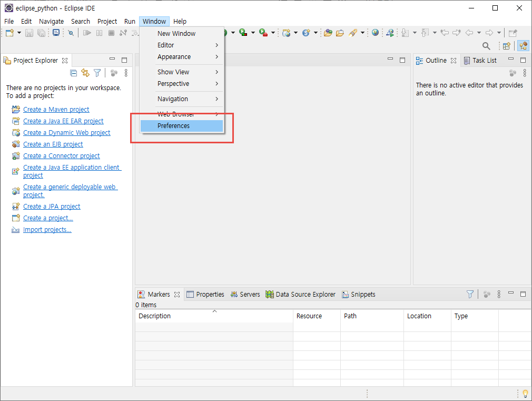Image resolution: width=532 pixels, height=401 pixels.
Task: Click the Disconnect debug icon
Action: pyautogui.click(x=123, y=33)
